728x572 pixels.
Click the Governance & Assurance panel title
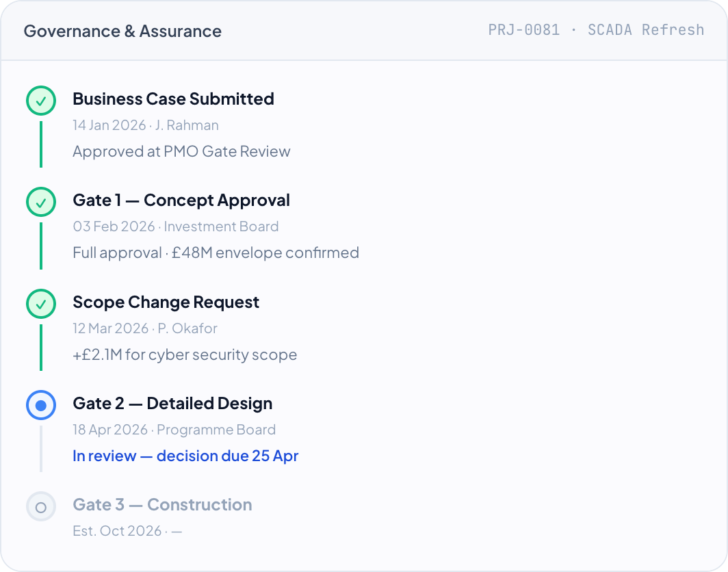tap(122, 31)
